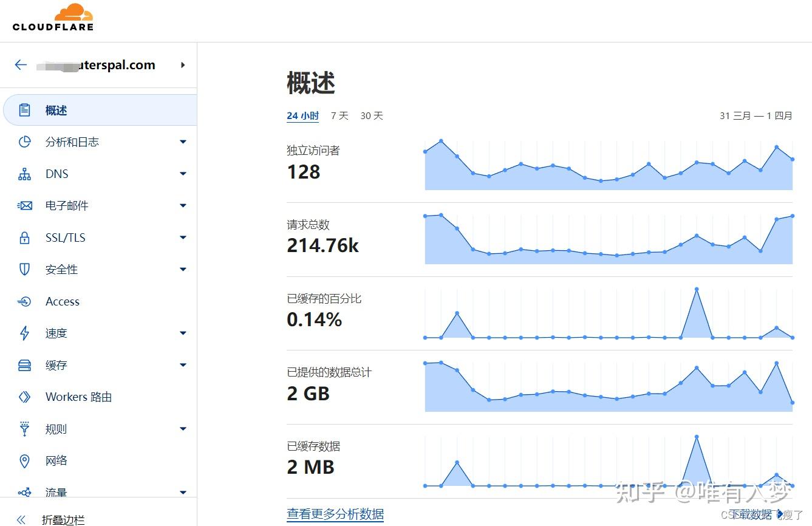The image size is (812, 526).
Task: Click the back arrow beside the domain name
Action: pyautogui.click(x=20, y=64)
